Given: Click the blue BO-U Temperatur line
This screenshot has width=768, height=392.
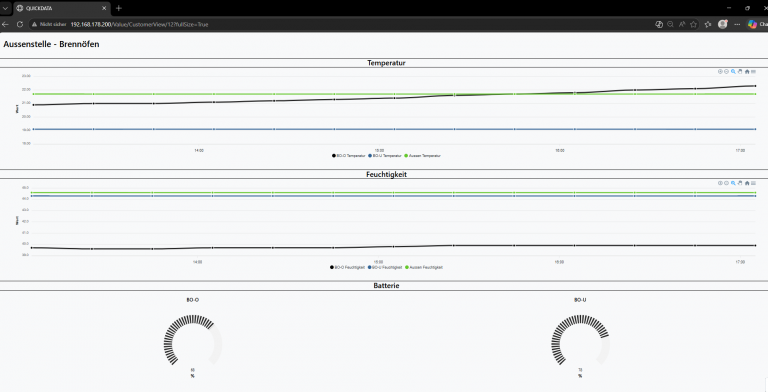Looking at the screenshot, I should pos(394,129).
